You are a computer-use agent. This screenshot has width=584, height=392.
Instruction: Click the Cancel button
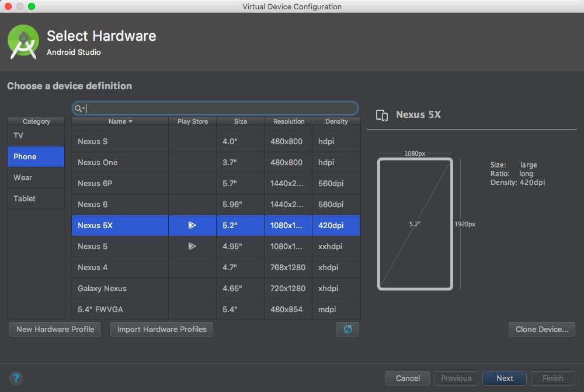tap(408, 378)
